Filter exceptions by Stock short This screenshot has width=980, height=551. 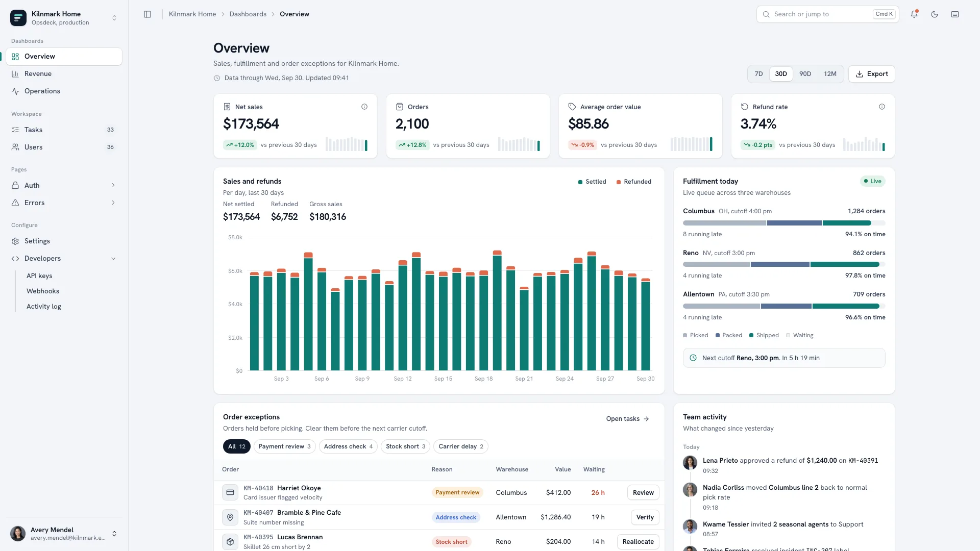[405, 446]
